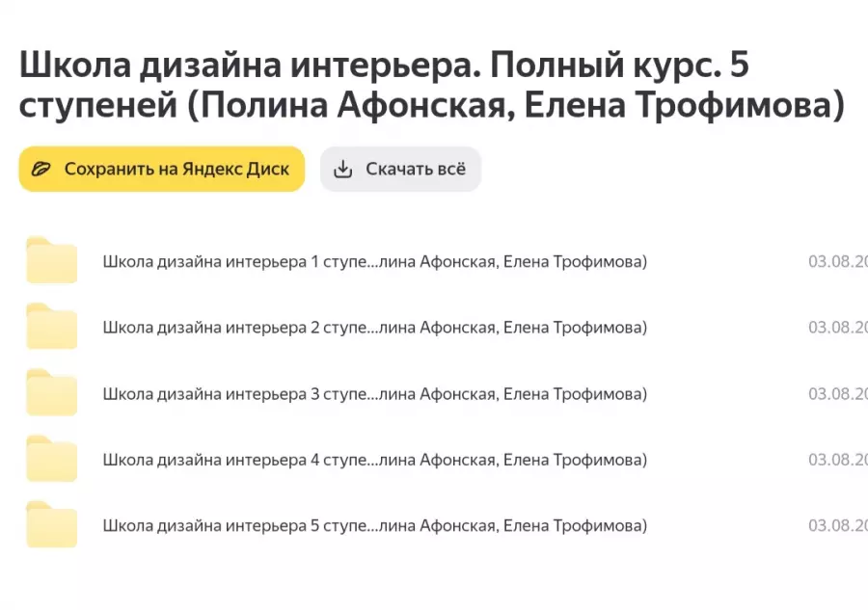Open the Школа дизайна интерьера 1 ступень folder
This screenshot has height=610, width=868.
374,260
